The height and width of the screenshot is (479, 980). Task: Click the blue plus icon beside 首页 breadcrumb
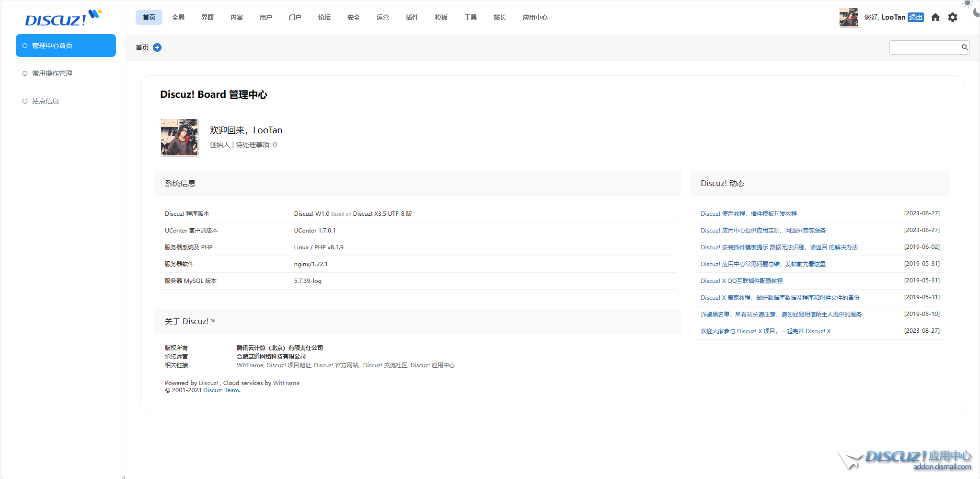point(157,47)
